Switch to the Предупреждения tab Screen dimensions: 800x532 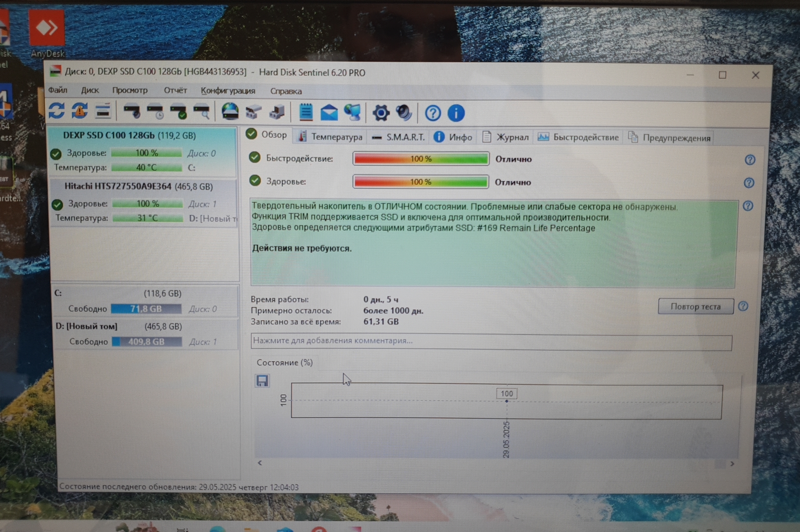[x=669, y=138]
